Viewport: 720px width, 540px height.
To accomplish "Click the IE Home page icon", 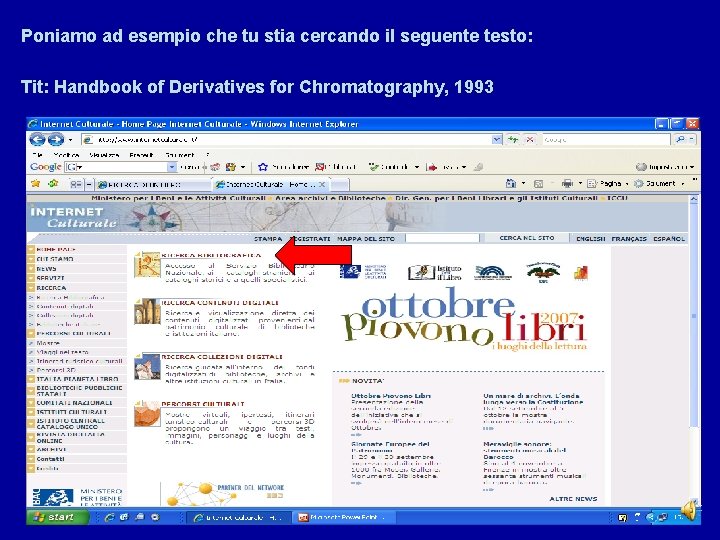I will pyautogui.click(x=511, y=184).
